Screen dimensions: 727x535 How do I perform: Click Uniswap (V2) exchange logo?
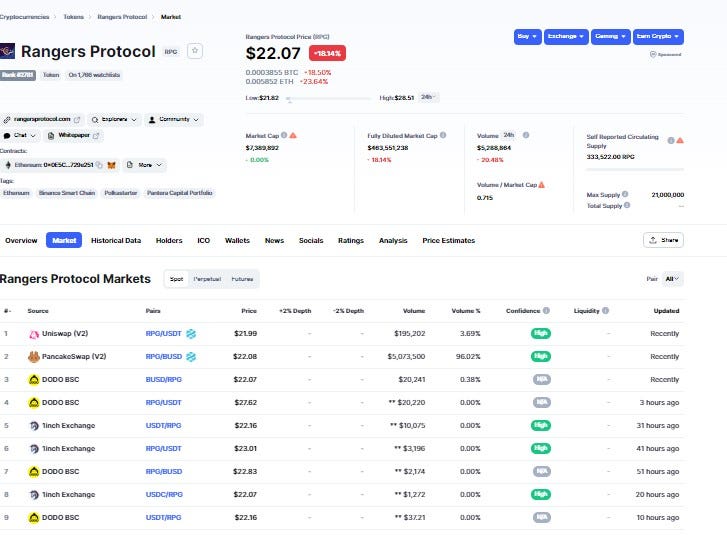click(x=34, y=334)
